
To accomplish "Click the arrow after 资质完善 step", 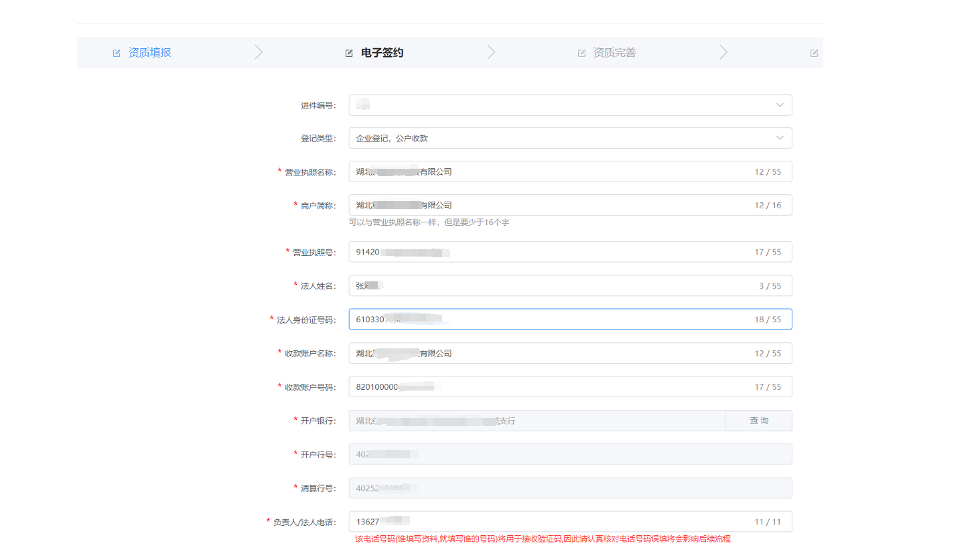I will pos(723,52).
